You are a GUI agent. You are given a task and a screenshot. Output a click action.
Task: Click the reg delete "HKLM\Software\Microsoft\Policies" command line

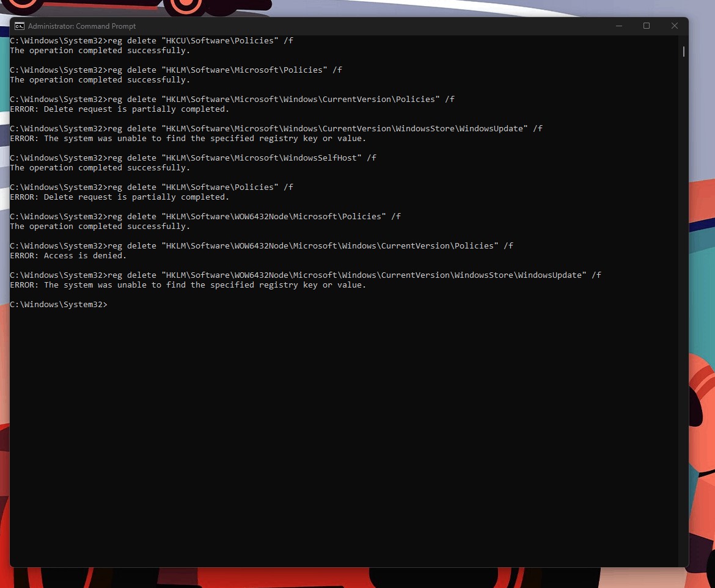176,70
